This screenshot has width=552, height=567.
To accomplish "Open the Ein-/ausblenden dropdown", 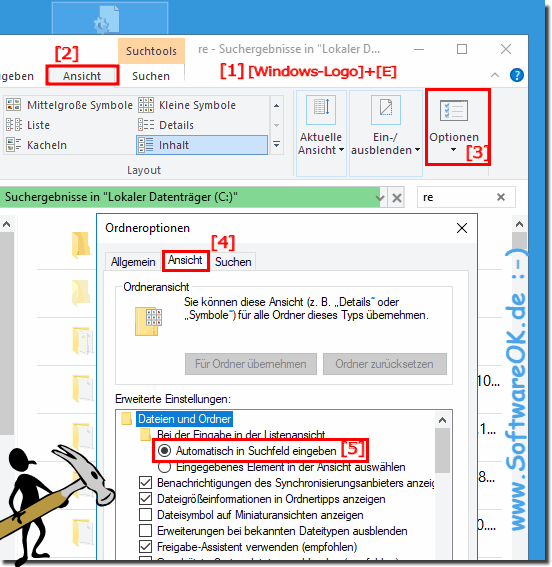I will tap(385, 133).
